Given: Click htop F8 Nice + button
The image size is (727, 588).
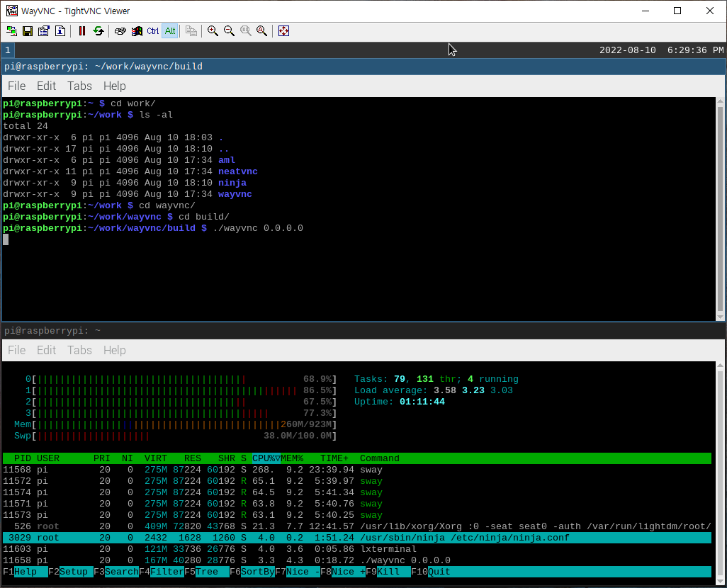Looking at the screenshot, I should coord(343,572).
